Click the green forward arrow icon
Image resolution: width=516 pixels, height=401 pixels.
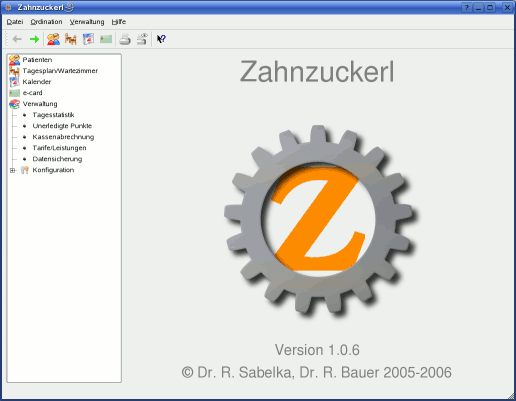pyautogui.click(x=34, y=39)
